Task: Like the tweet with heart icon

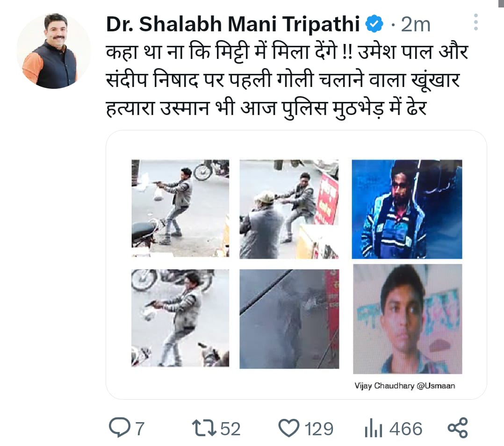Action: coord(288,428)
